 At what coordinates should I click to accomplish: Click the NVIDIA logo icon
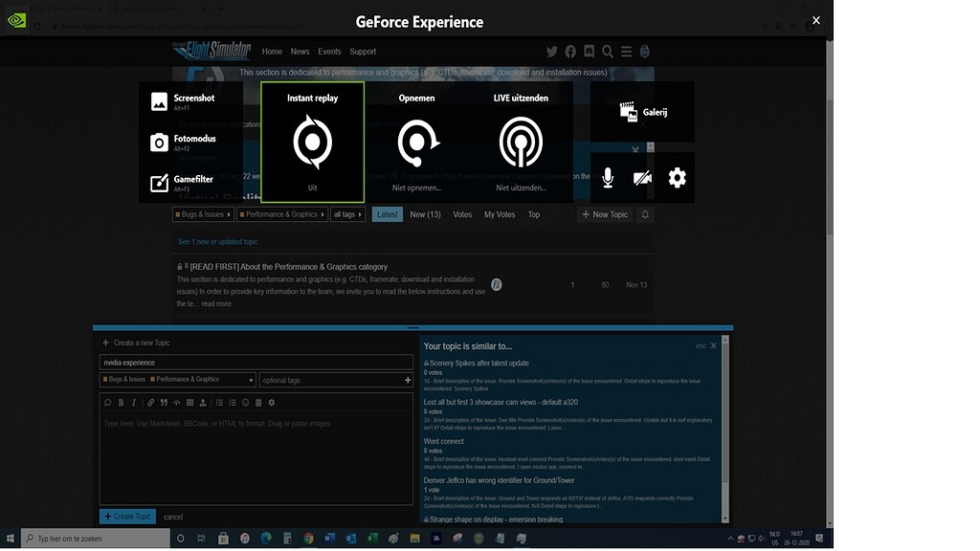click(17, 21)
